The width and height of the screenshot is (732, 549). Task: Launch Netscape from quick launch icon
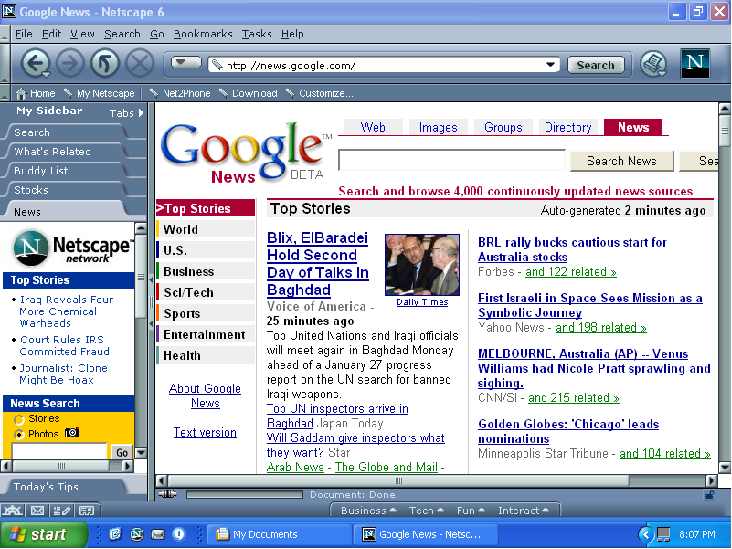pos(137,534)
